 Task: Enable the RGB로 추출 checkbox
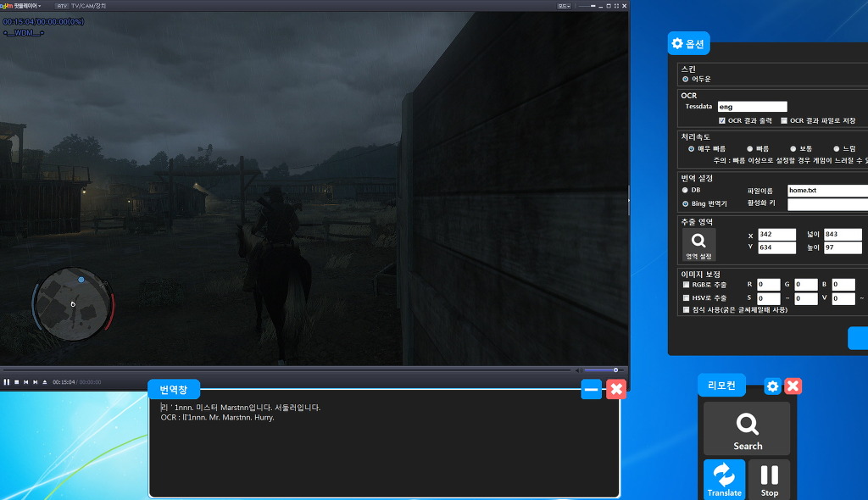point(686,285)
